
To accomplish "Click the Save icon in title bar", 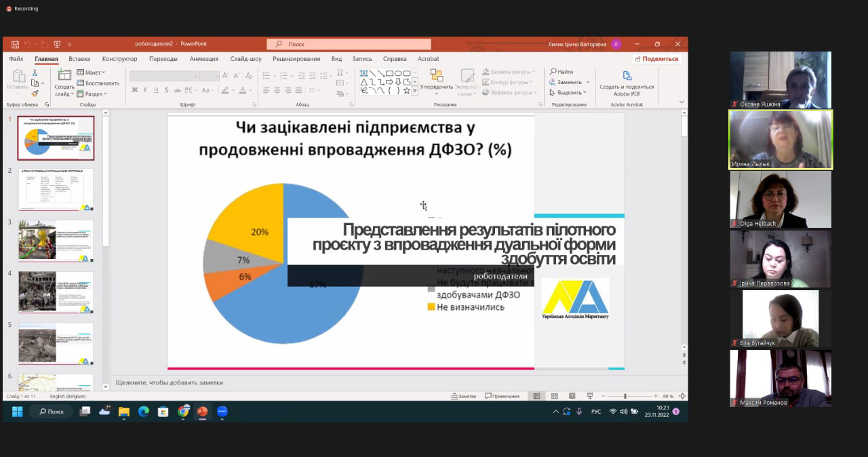I will click(15, 44).
